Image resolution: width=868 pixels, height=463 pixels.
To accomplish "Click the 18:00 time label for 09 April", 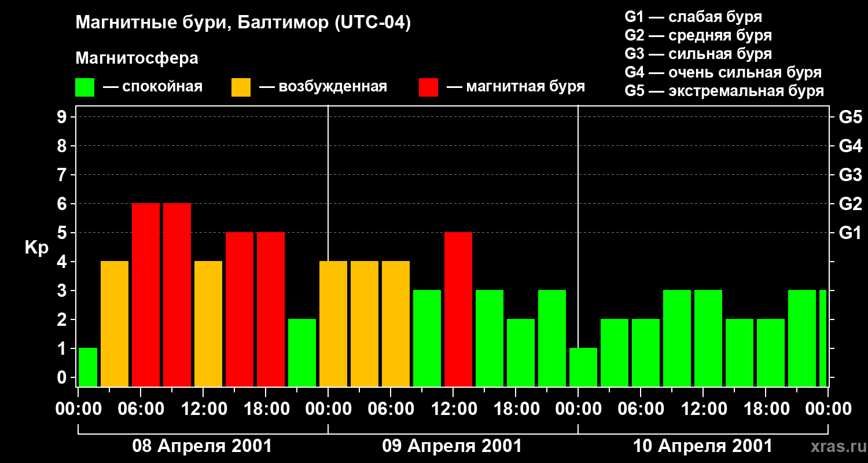I will pyautogui.click(x=516, y=409).
